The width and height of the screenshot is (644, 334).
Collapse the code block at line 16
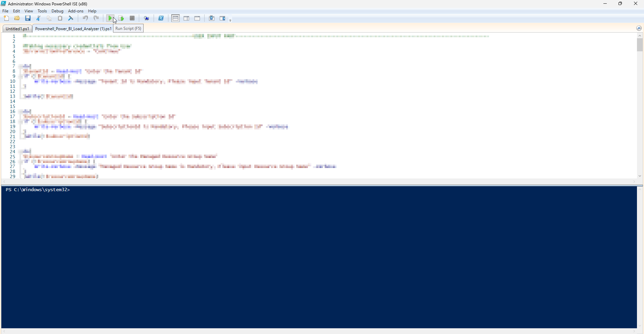point(21,111)
